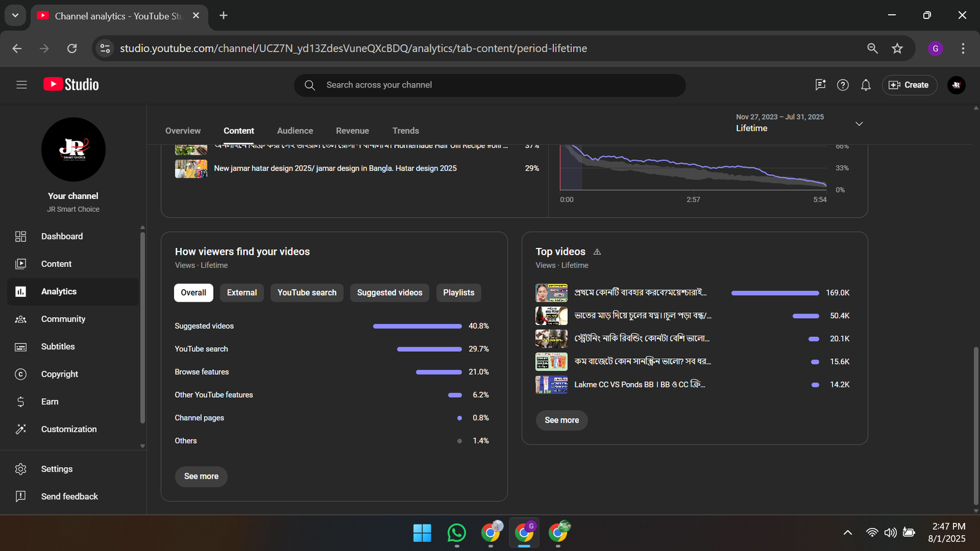Select the YouTube search filter chip

click(x=307, y=293)
